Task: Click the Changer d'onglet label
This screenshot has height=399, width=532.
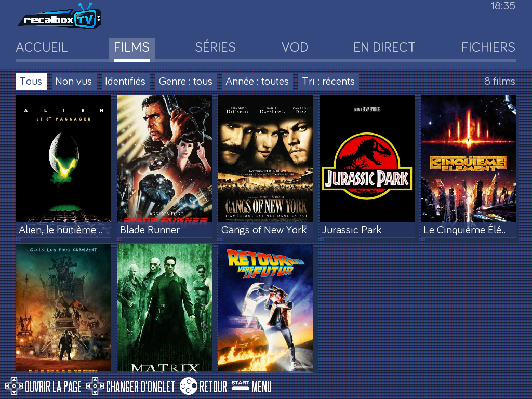Action: coord(140,387)
